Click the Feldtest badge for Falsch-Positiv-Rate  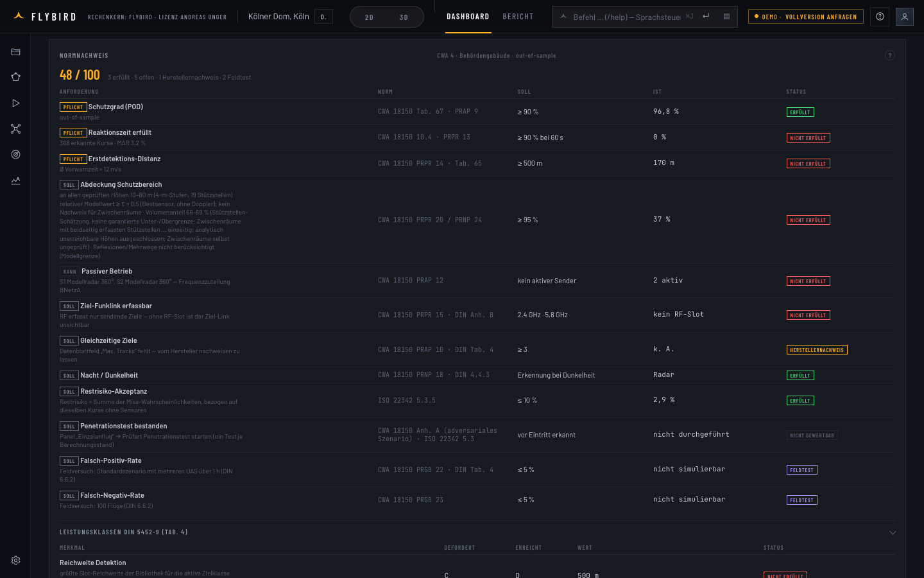(x=801, y=470)
